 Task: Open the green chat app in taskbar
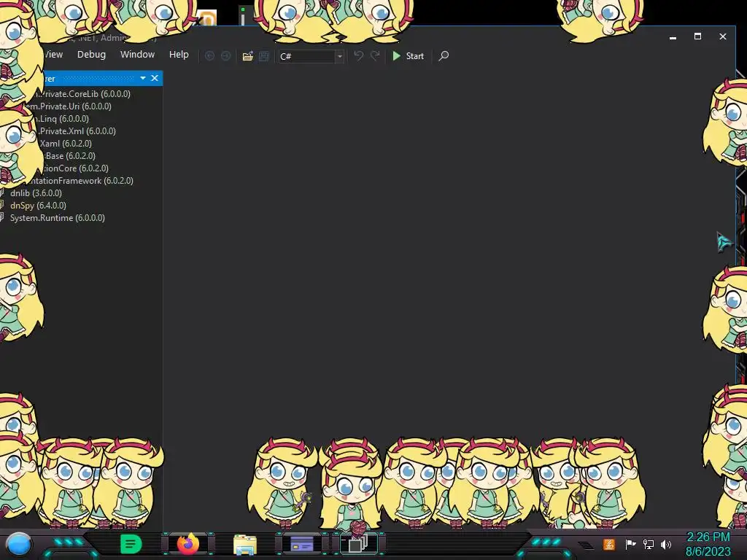(x=131, y=544)
